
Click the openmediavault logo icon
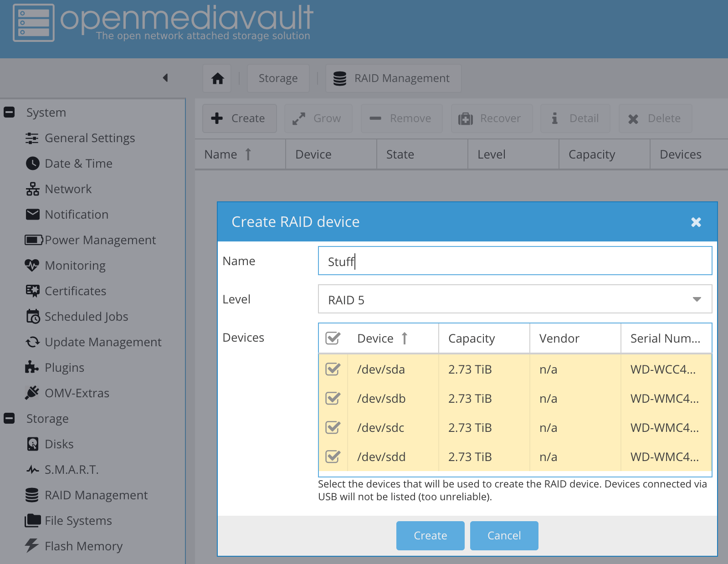pyautogui.click(x=34, y=23)
